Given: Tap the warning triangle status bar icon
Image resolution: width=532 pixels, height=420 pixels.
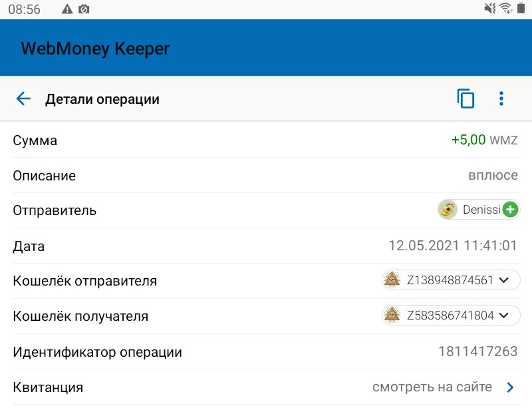Looking at the screenshot, I should click(x=67, y=9).
